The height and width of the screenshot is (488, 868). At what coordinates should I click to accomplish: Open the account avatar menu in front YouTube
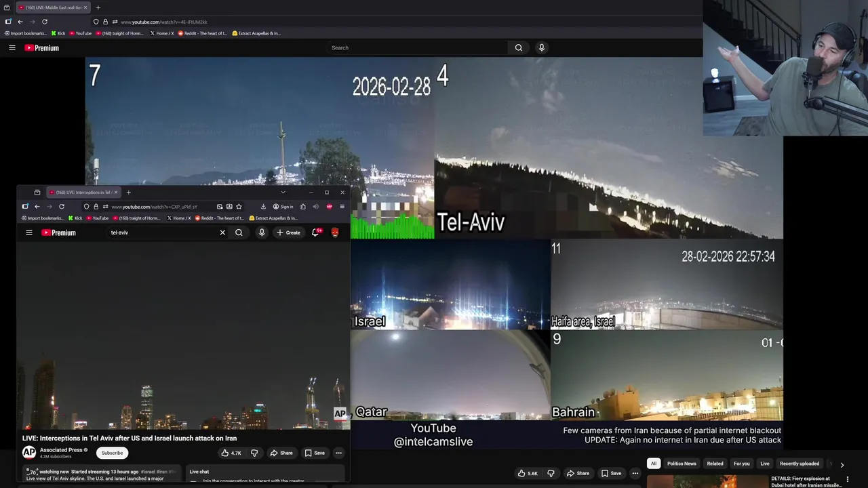point(335,232)
